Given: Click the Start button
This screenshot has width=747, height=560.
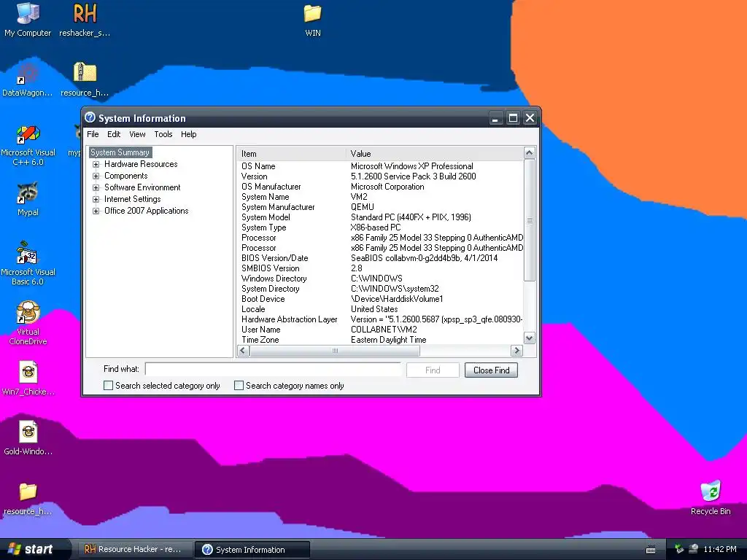Looking at the screenshot, I should [31, 549].
